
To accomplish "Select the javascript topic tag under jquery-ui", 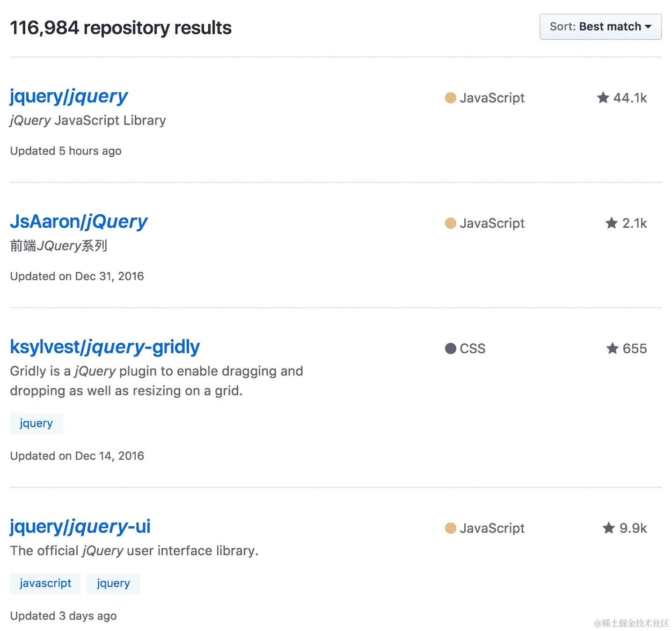I will click(45, 583).
